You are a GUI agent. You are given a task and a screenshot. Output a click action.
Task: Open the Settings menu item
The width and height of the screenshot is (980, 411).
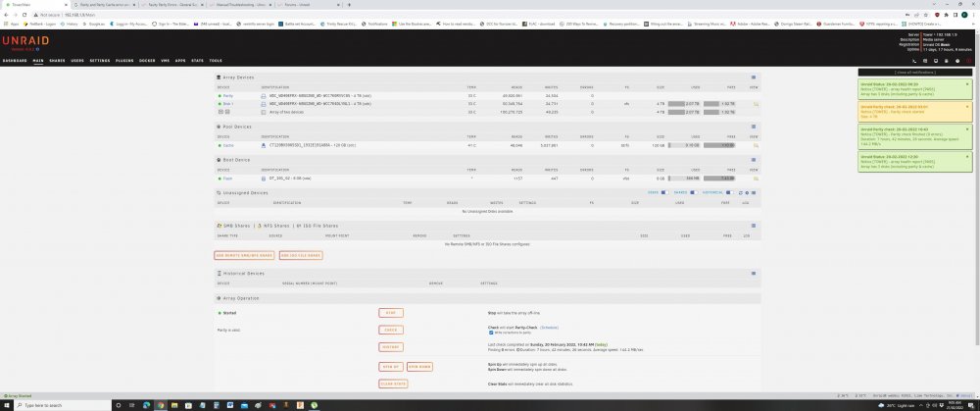100,61
